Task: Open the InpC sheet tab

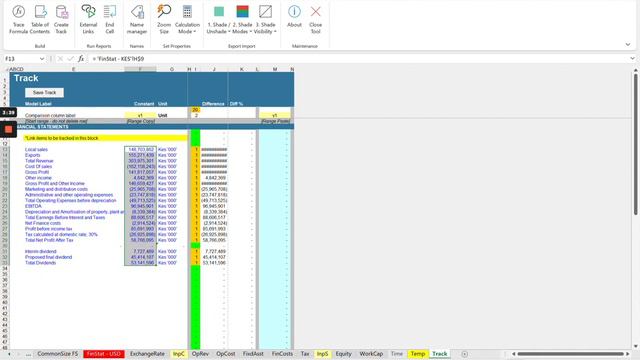Action: (x=178, y=354)
